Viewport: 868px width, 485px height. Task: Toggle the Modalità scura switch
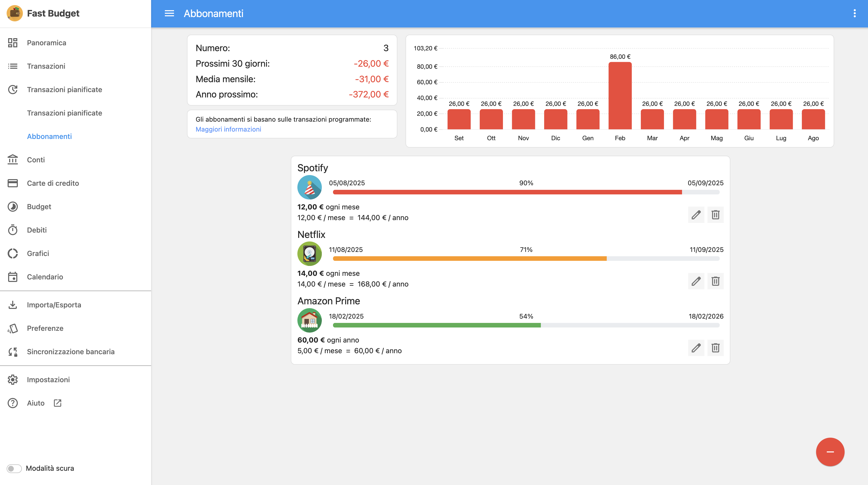(14, 468)
